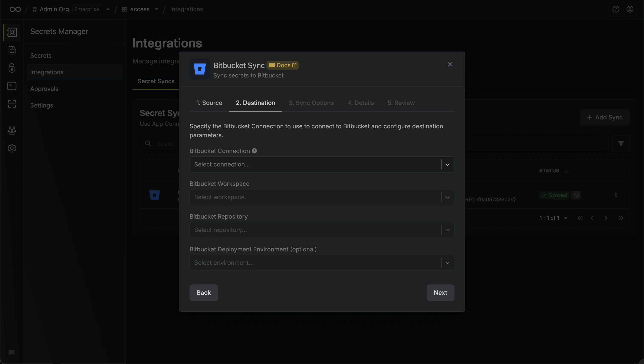
Task: Open the Secrets Manager sidebar icon
Action: pos(12,32)
